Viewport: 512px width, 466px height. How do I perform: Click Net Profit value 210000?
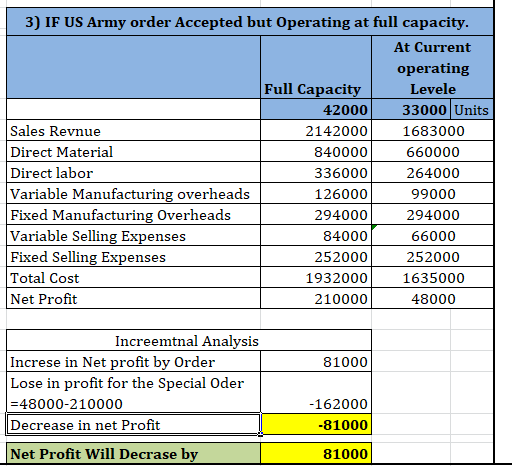316,298
